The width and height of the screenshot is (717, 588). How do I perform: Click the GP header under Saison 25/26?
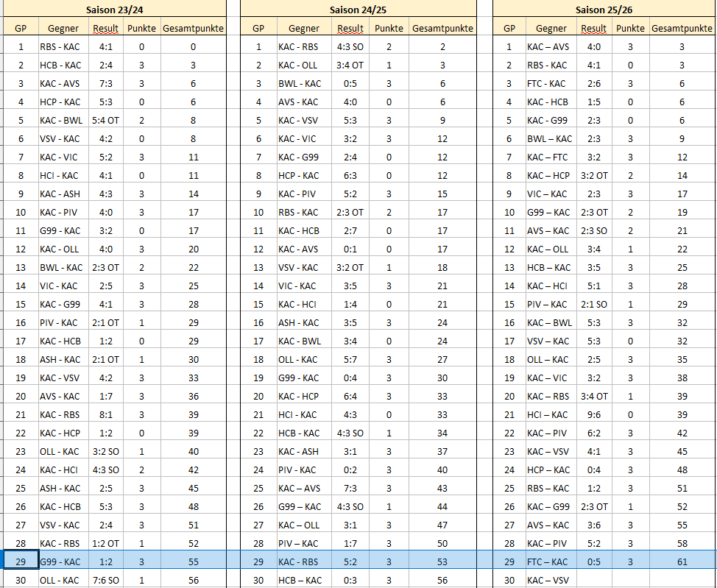tap(509, 29)
